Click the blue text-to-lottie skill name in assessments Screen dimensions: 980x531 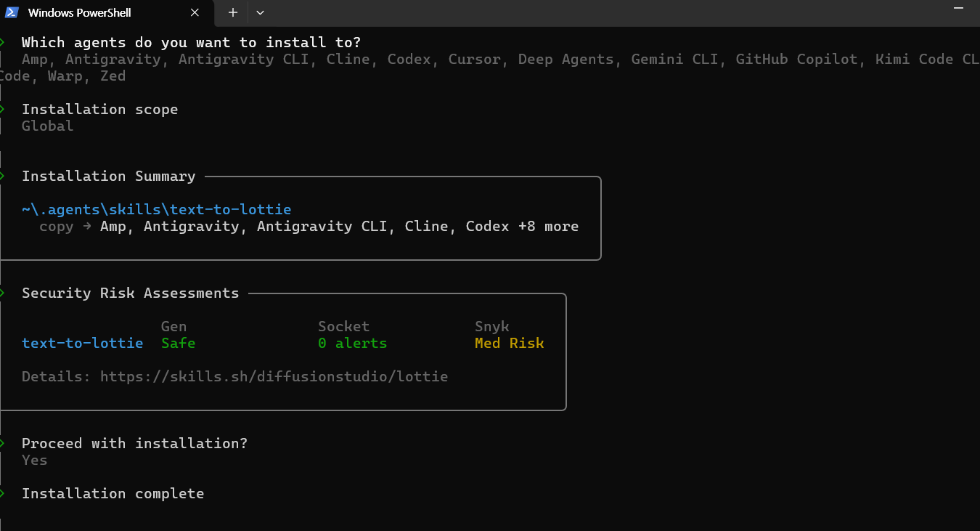82,343
